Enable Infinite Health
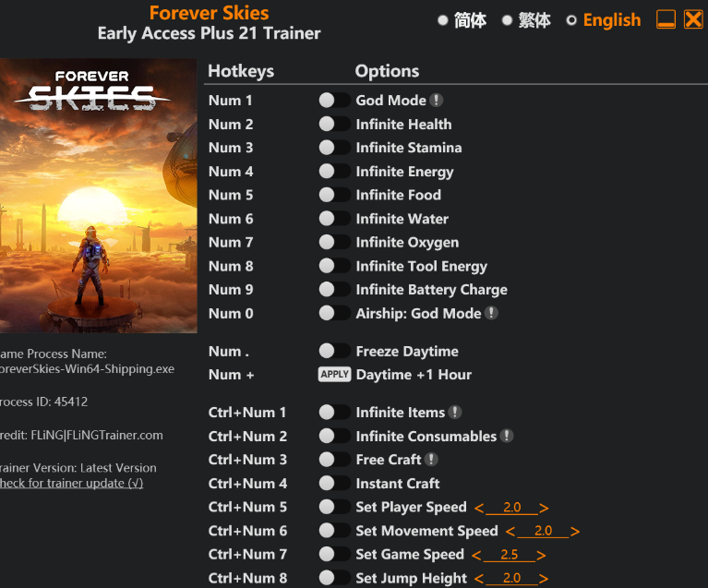 click(334, 124)
